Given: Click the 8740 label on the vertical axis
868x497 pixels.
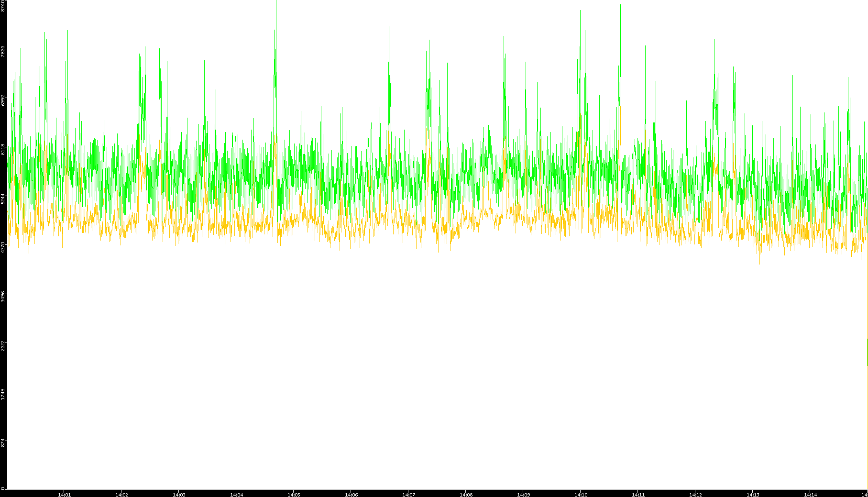Looking at the screenshot, I should pos(3,6).
